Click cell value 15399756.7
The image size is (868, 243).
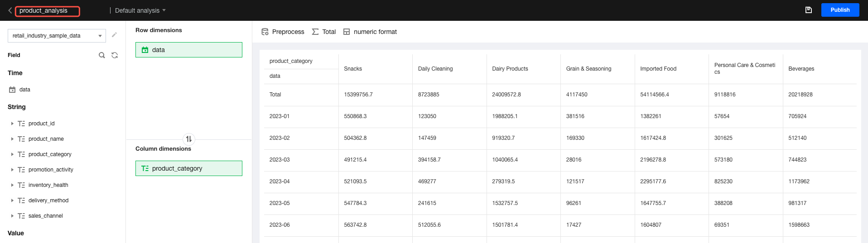[x=358, y=95]
